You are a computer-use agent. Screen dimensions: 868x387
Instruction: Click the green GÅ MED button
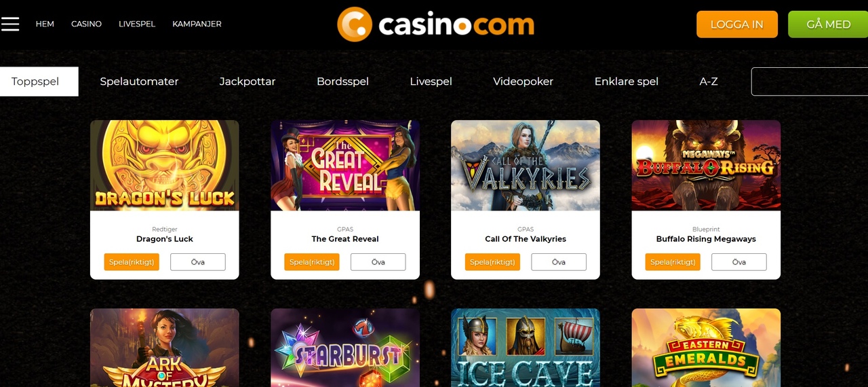tap(828, 24)
